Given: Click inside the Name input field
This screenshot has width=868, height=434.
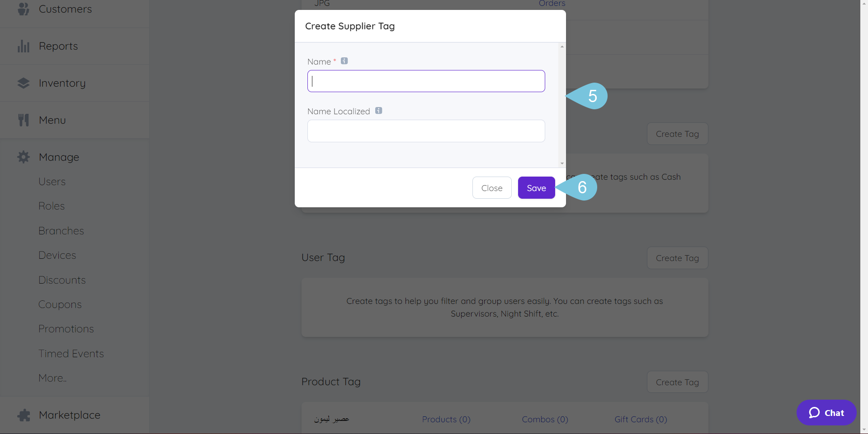Looking at the screenshot, I should [x=425, y=81].
